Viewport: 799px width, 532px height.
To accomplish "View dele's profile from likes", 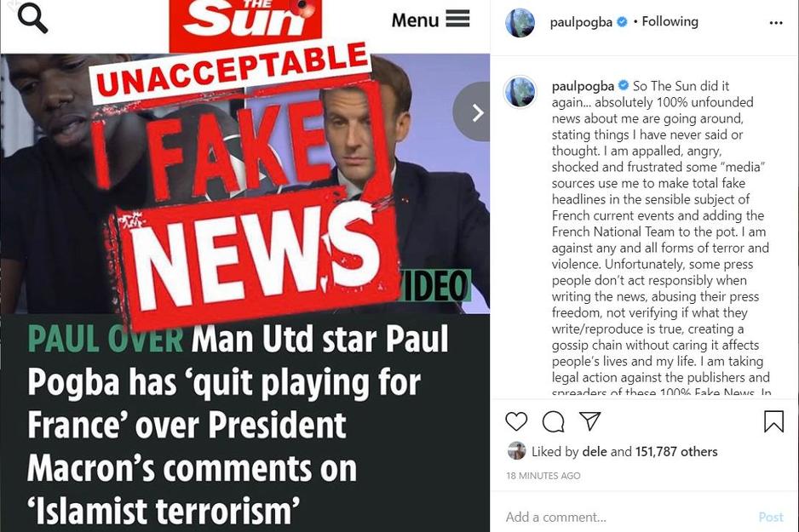I will click(x=595, y=452).
